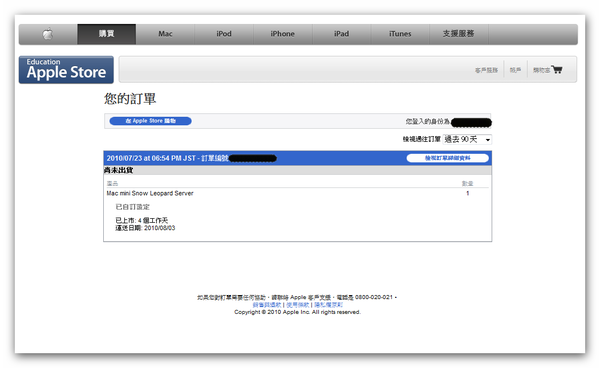Click the 尚未出貨 status text
The height and width of the screenshot is (368, 600).
click(x=118, y=170)
